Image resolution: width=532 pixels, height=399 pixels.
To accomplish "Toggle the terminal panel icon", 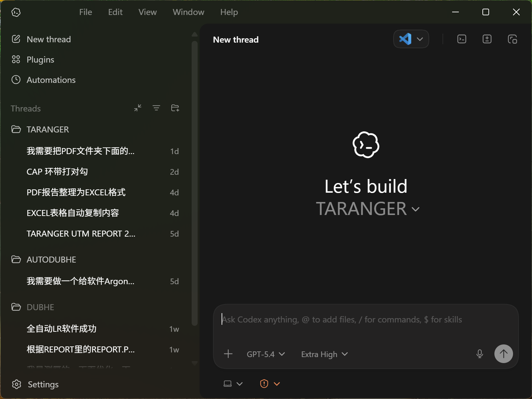I will [x=462, y=39].
